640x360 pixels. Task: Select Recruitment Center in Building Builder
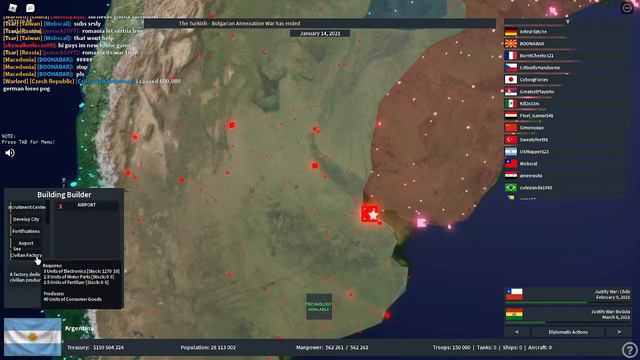tap(27, 207)
